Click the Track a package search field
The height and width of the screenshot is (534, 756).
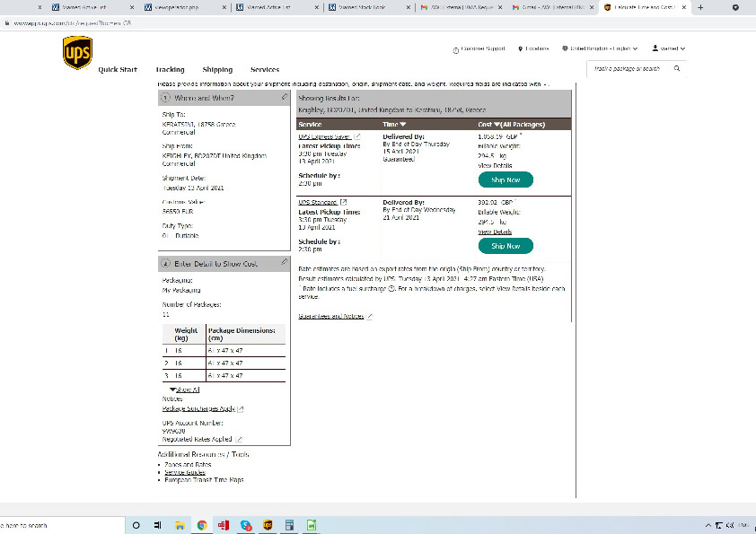point(627,68)
